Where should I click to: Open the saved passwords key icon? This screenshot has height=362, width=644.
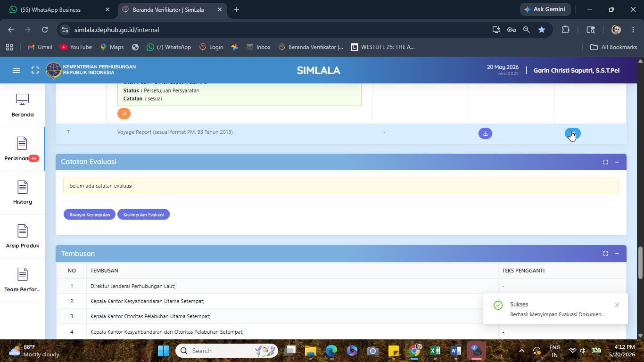(511, 30)
